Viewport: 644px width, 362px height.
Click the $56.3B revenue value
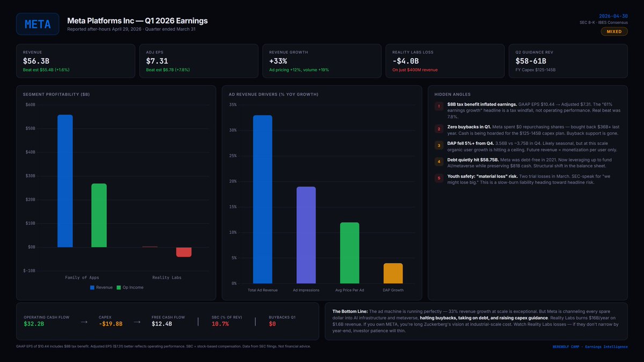[x=36, y=61]
